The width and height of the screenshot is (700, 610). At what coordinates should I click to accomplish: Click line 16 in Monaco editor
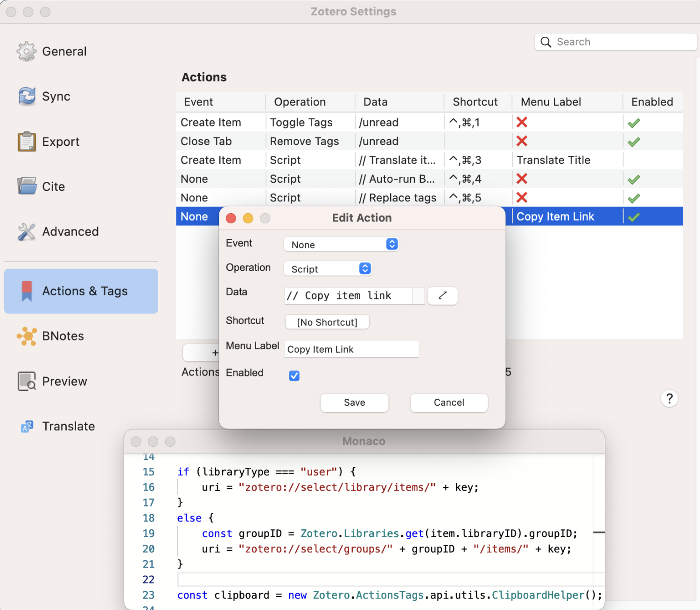pos(340,487)
